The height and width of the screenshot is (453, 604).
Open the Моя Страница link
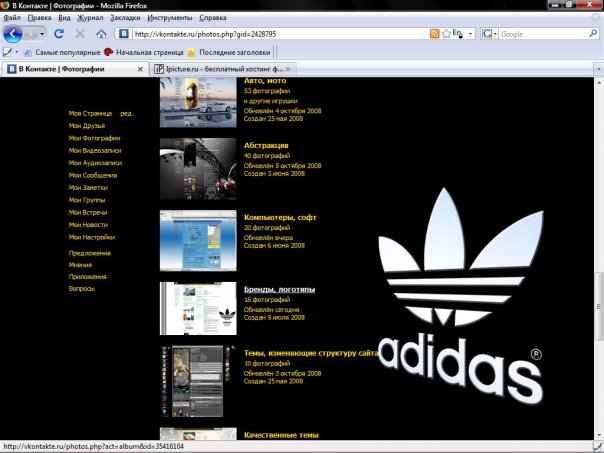pos(90,113)
